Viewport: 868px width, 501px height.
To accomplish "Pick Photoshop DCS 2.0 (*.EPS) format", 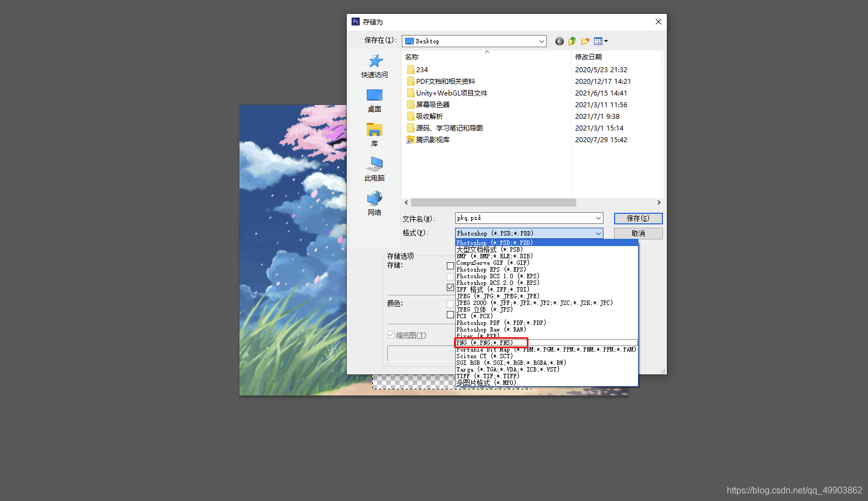I will tap(547, 283).
